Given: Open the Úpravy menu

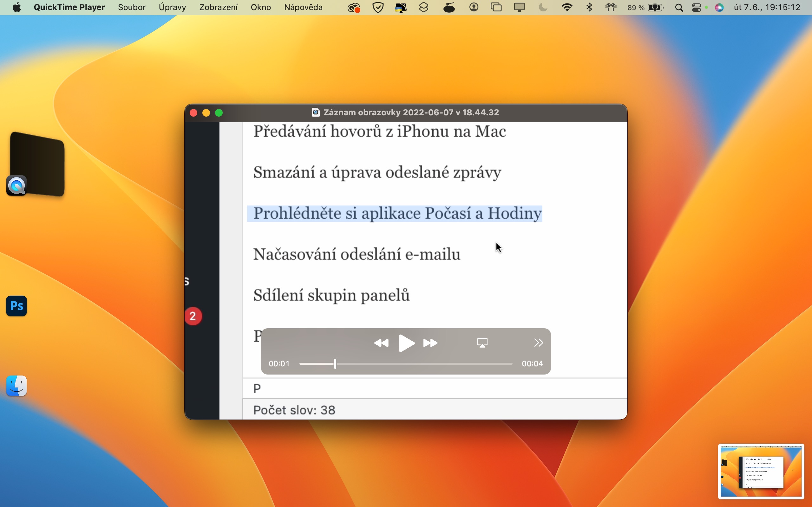Looking at the screenshot, I should [172, 7].
